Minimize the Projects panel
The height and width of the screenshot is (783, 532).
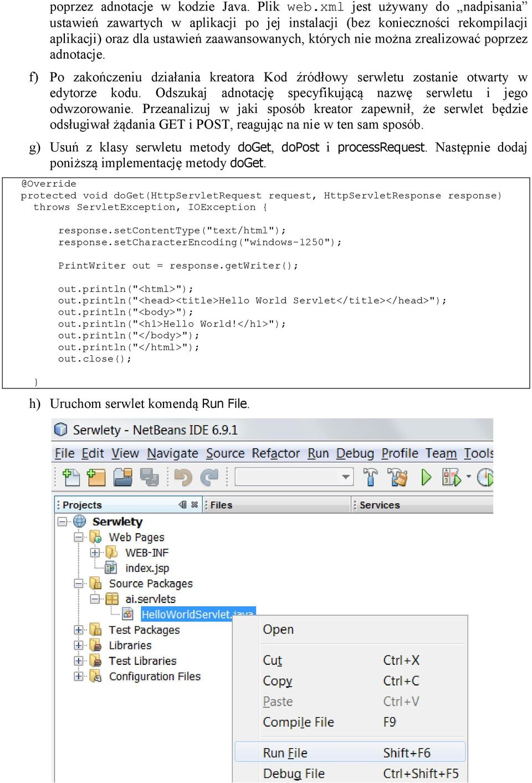pyautogui.click(x=182, y=504)
